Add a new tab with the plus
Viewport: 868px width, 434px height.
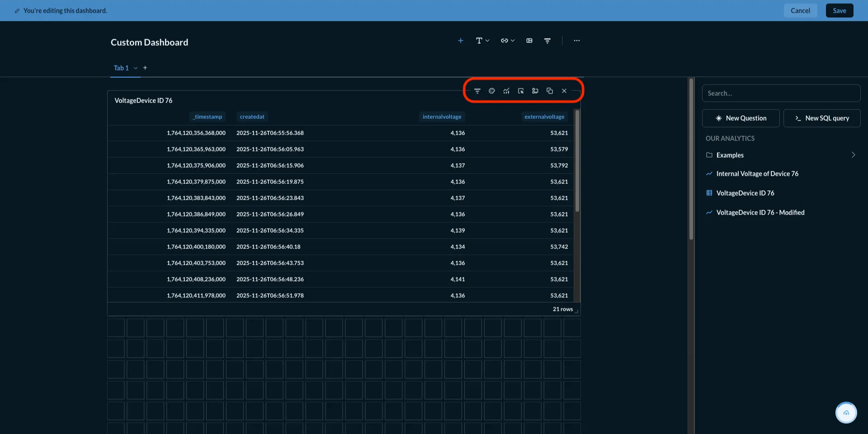pyautogui.click(x=145, y=67)
